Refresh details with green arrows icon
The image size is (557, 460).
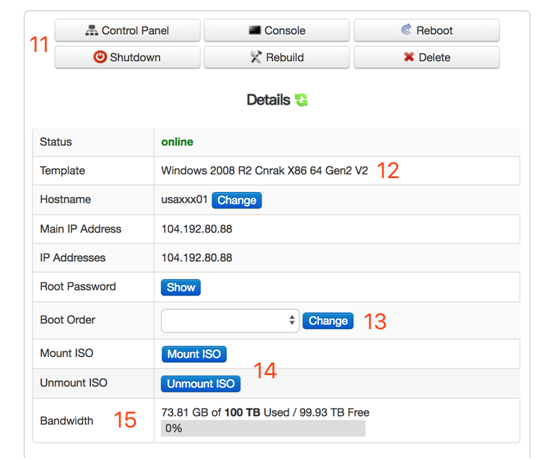coord(301,100)
